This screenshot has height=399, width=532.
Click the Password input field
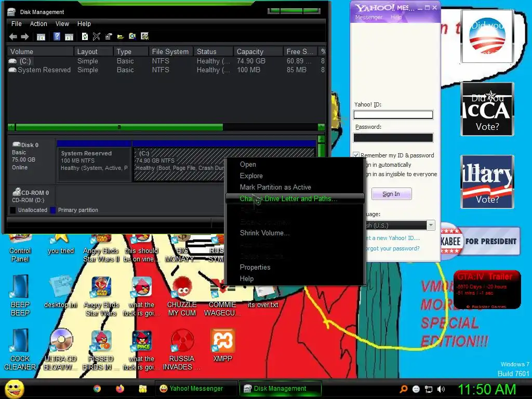click(393, 137)
